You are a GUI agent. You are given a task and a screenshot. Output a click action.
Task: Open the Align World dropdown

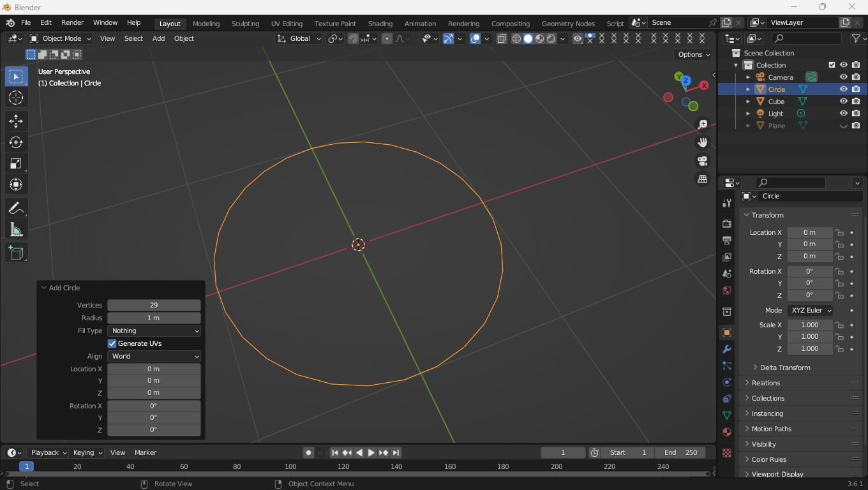(x=154, y=356)
